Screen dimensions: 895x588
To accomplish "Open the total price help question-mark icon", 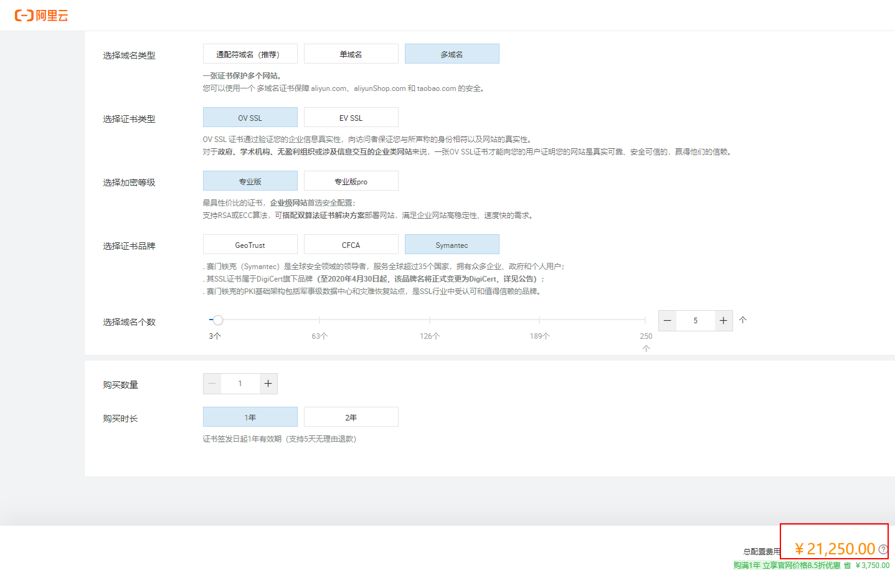I will point(883,549).
